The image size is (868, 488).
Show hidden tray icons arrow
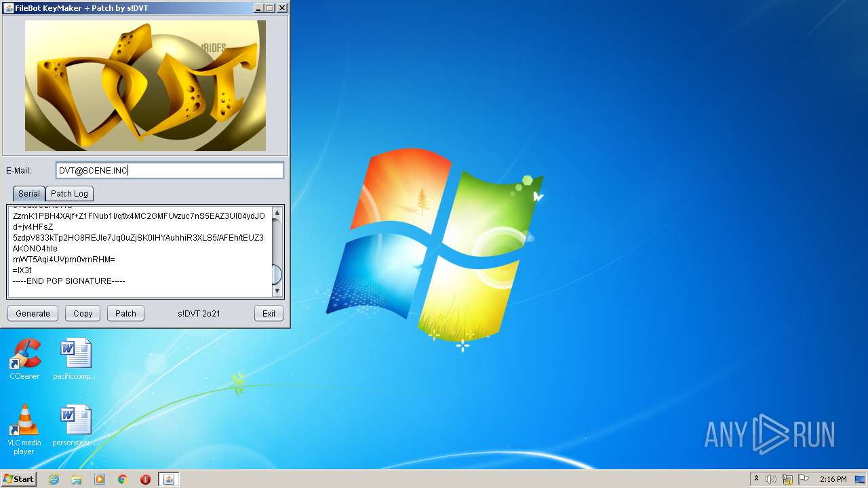click(x=756, y=479)
